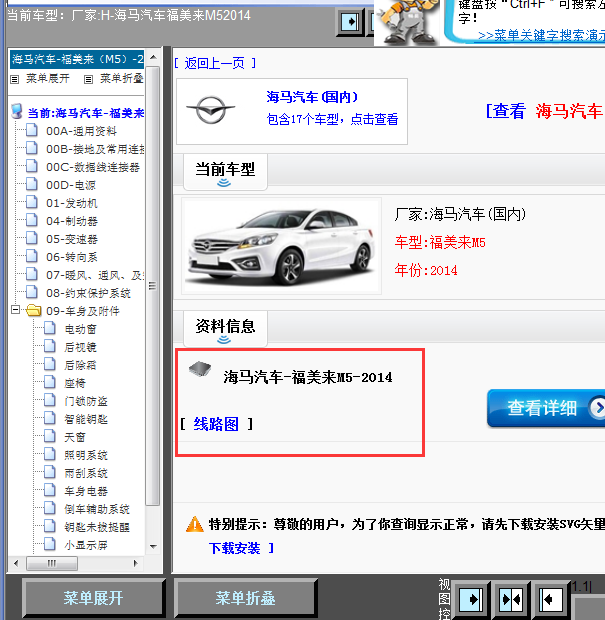Open the 天窗 document
Screen dimensions: 605x620
point(75,437)
